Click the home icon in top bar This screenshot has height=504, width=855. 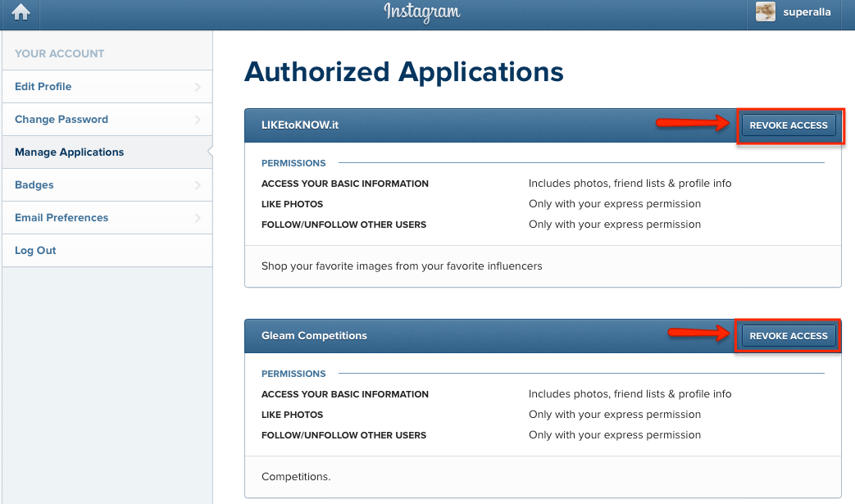click(x=20, y=13)
